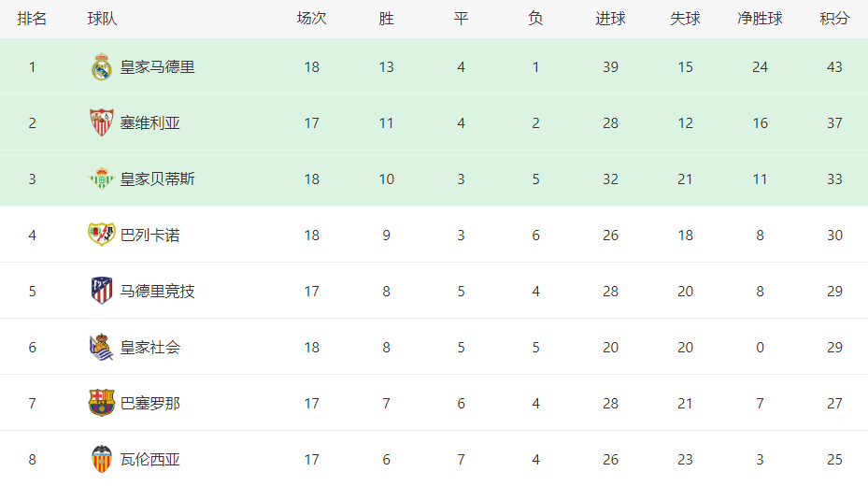Click the 积分 column header

click(x=834, y=19)
